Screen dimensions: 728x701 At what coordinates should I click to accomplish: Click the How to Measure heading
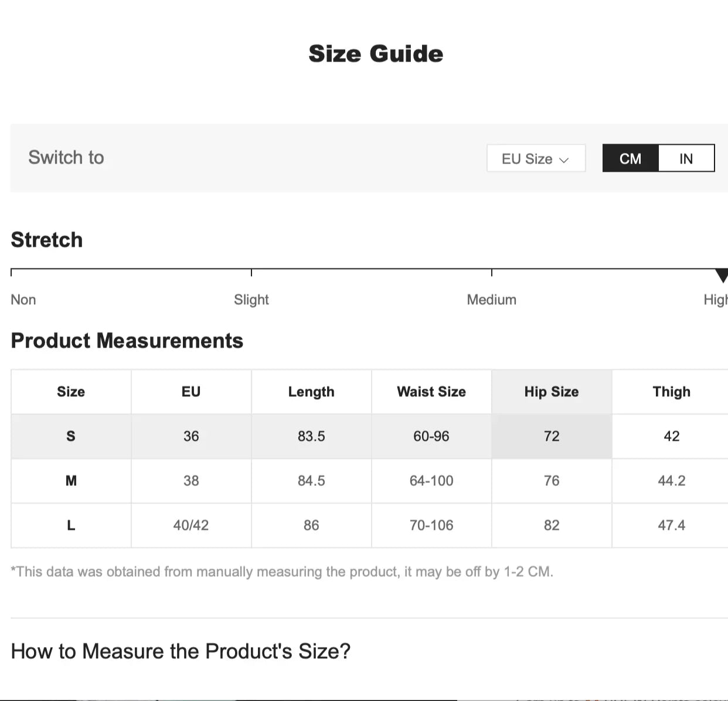tap(181, 651)
